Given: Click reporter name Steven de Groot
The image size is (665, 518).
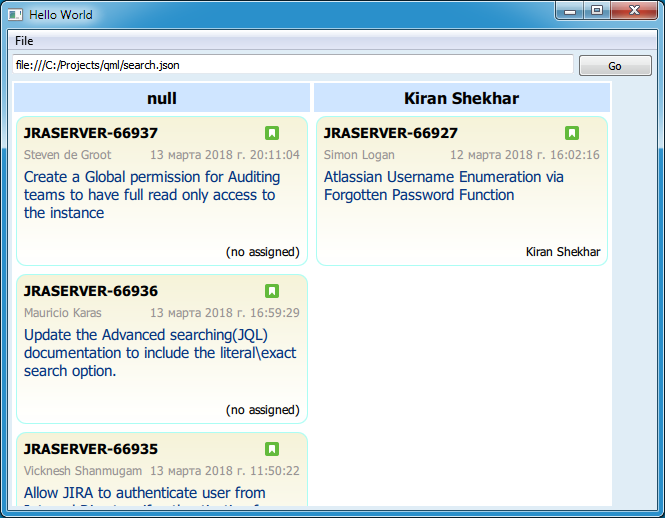Looking at the screenshot, I should [x=67, y=155].
